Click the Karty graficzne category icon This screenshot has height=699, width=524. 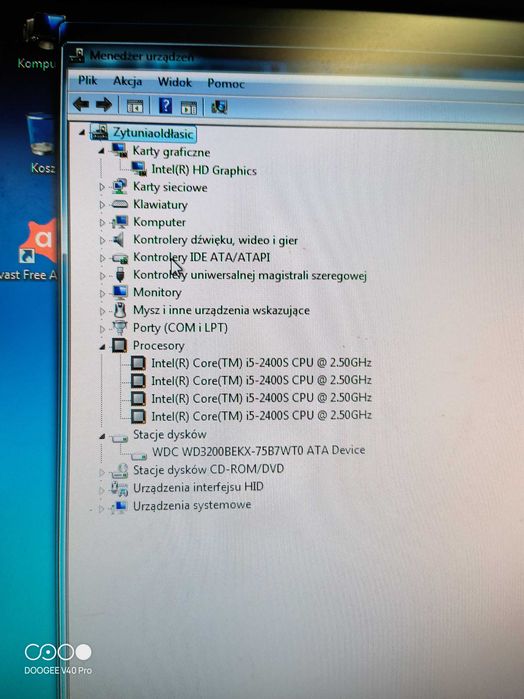pyautogui.click(x=120, y=150)
